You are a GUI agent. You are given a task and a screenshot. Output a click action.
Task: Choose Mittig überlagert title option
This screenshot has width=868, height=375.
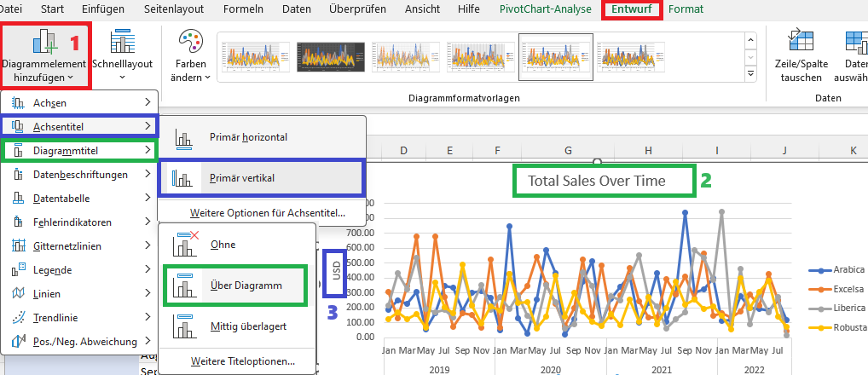pyautogui.click(x=237, y=326)
